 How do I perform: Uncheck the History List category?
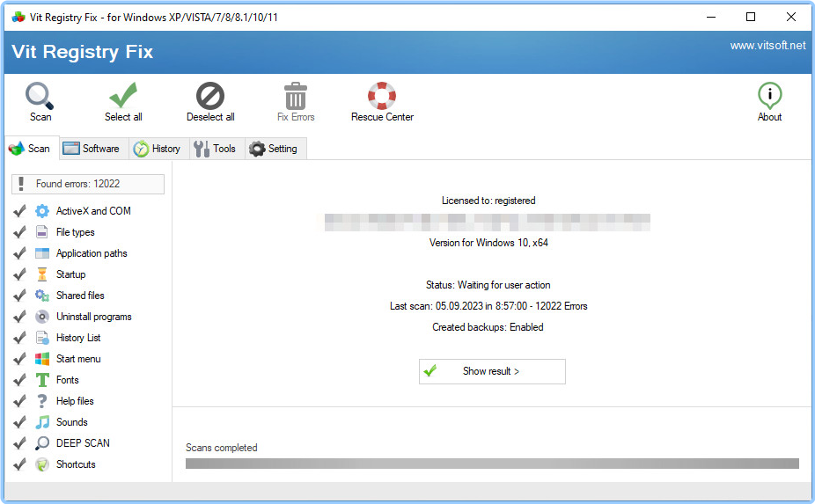coord(19,338)
